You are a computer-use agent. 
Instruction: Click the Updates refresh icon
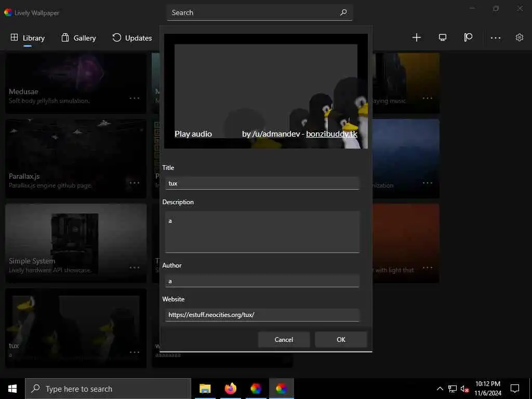pyautogui.click(x=117, y=37)
